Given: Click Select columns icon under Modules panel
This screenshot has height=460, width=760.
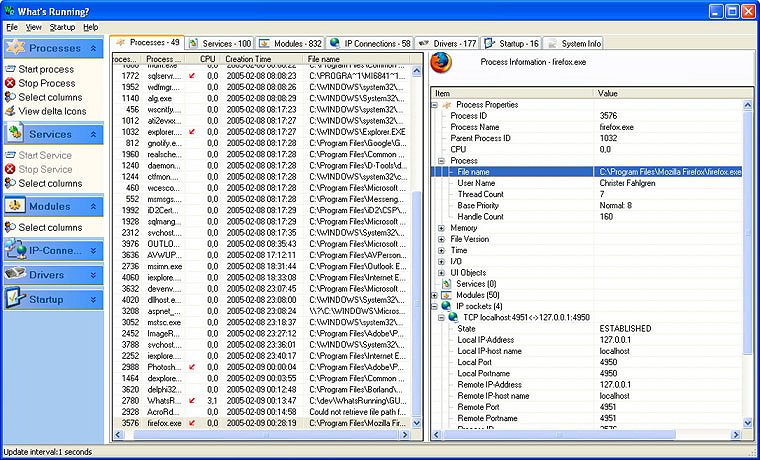Looking at the screenshot, I should click(10, 227).
